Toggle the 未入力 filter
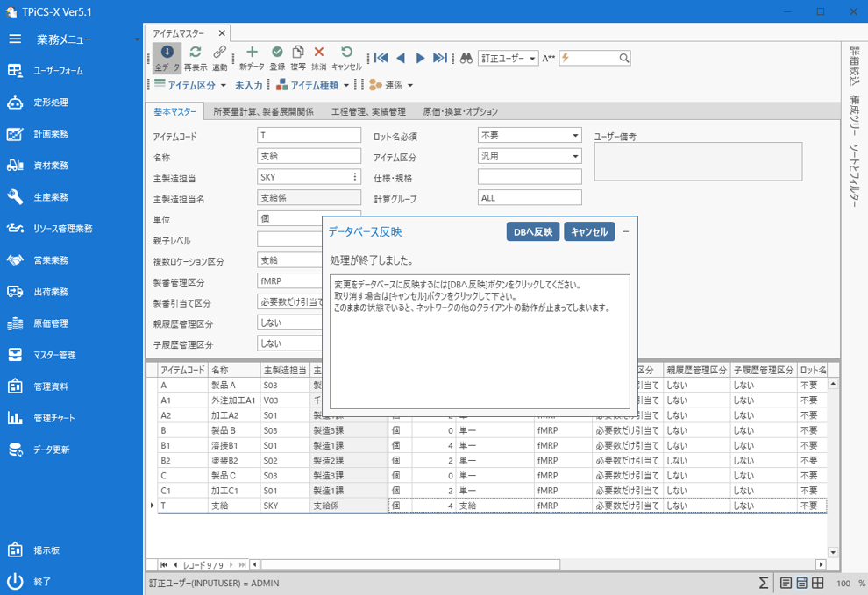Screen dimensions: 868x595 (x=249, y=85)
